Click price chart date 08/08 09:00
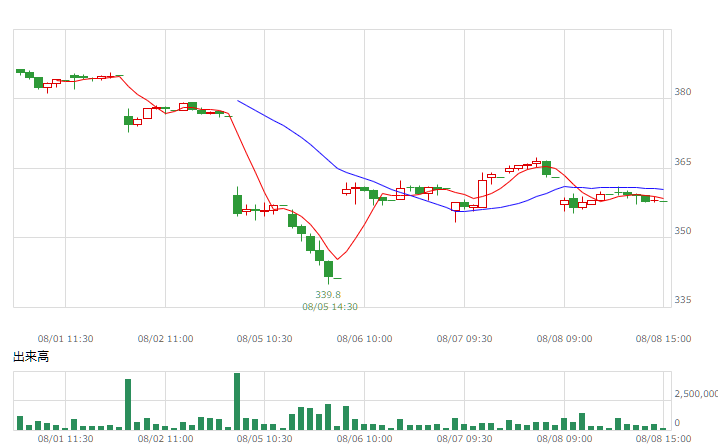Screen dimensions: 718x448 coord(564,339)
